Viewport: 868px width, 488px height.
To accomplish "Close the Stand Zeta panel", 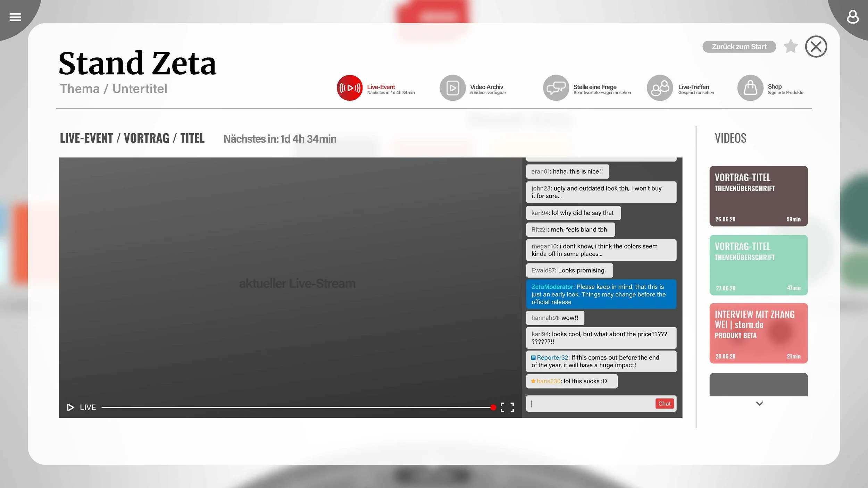I will click(816, 47).
